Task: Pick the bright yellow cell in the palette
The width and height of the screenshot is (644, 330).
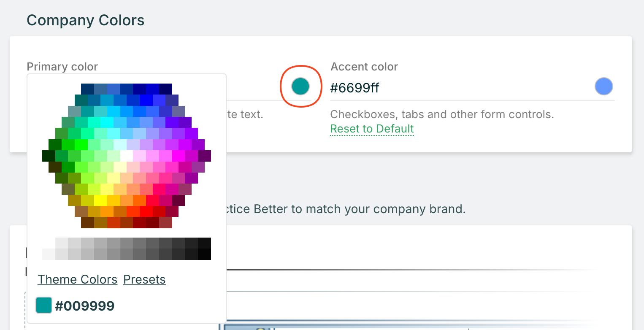Action: click(x=100, y=200)
